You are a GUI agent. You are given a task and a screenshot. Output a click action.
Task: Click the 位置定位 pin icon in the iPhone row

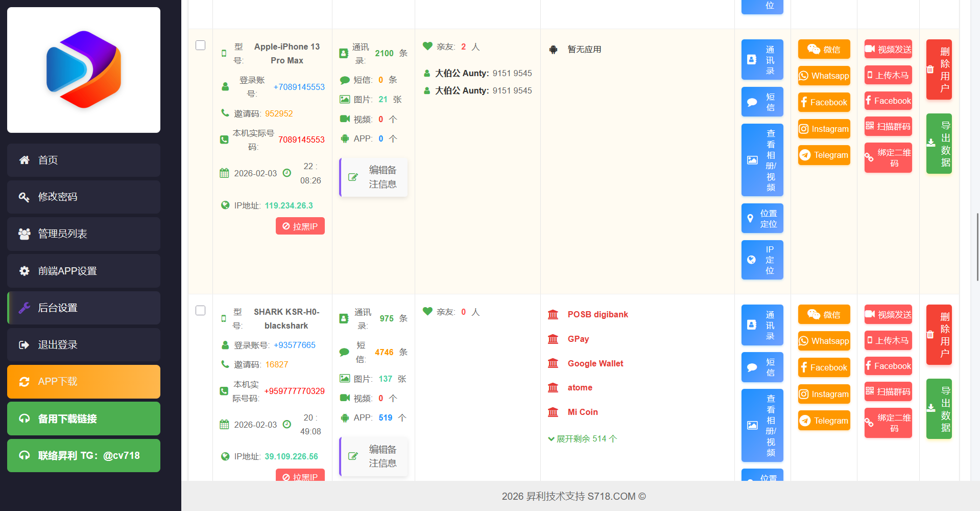(750, 219)
